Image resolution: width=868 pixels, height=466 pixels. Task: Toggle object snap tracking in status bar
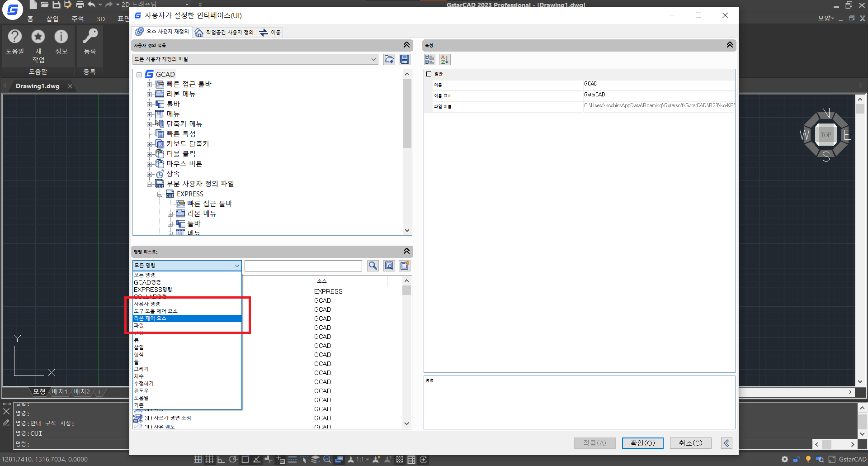tap(257, 459)
